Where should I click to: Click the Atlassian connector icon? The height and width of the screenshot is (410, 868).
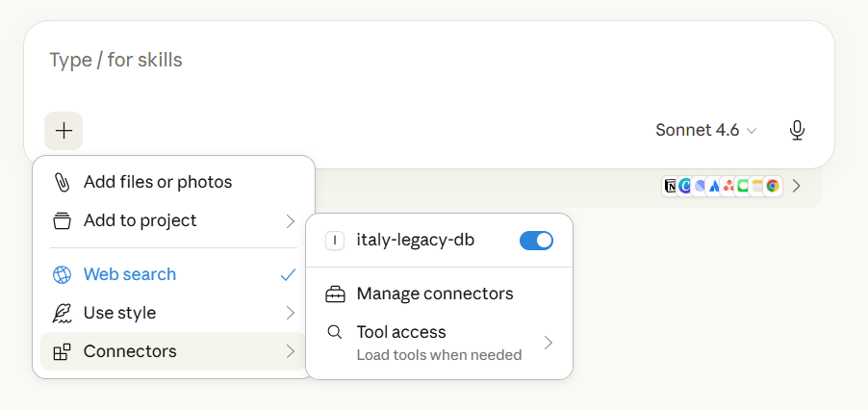[x=714, y=186]
